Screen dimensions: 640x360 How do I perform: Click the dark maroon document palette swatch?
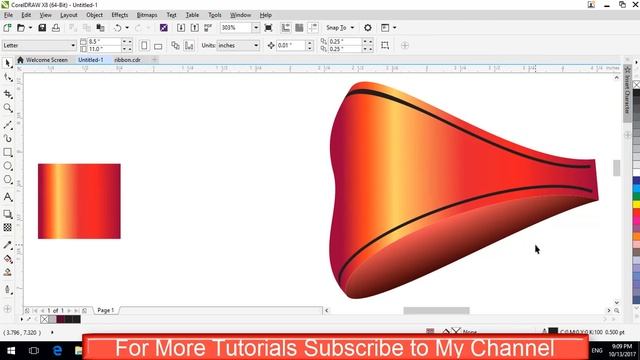click(x=60, y=319)
